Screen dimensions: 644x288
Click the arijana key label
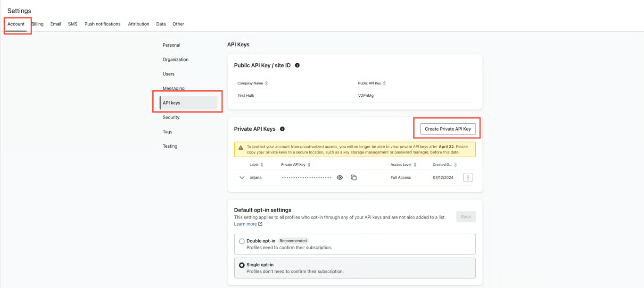pyautogui.click(x=256, y=178)
